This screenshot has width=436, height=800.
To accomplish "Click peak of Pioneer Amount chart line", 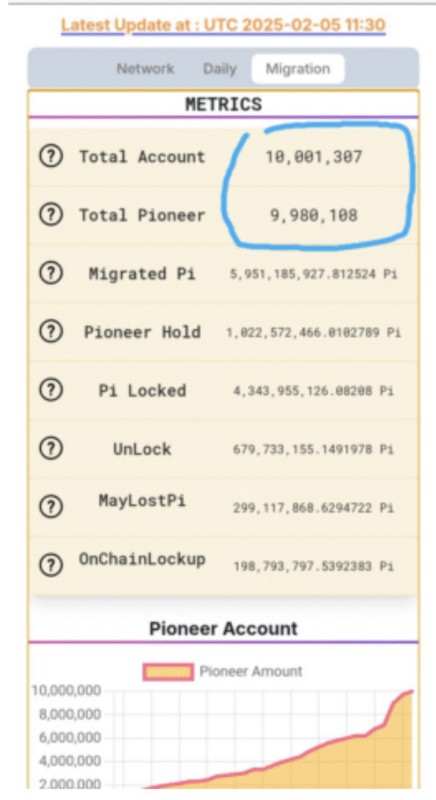I will 411,691.
